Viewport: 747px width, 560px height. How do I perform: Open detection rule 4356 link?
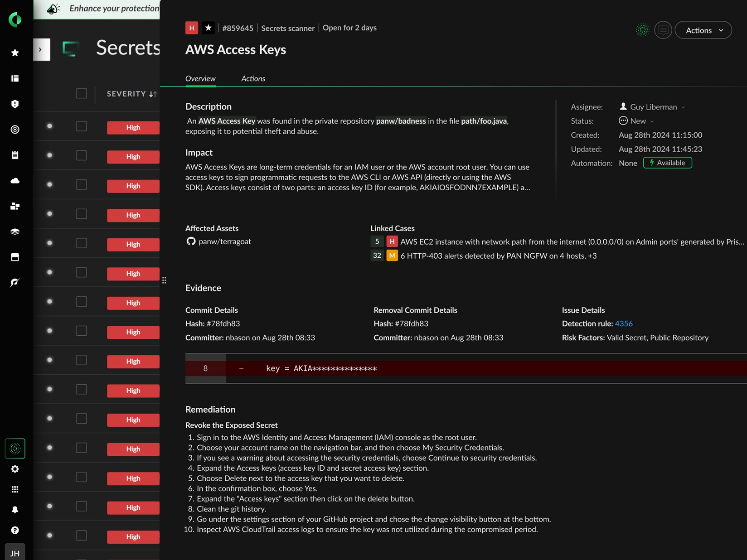tap(624, 323)
